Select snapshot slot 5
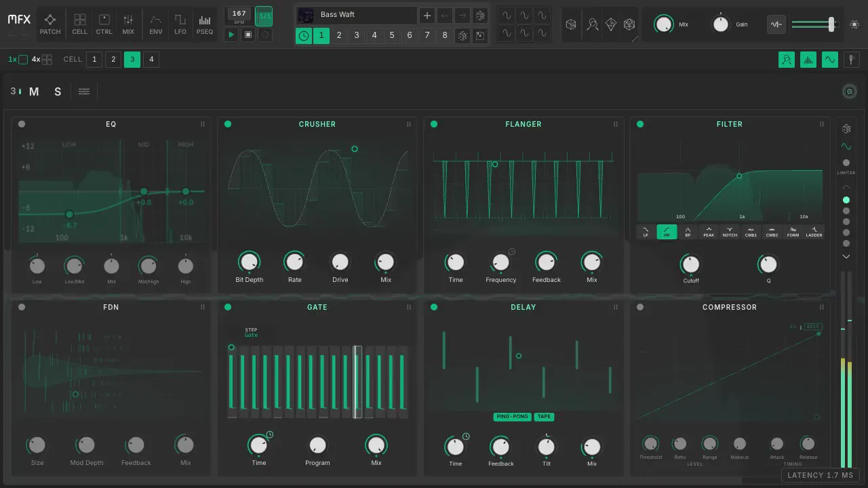The image size is (868, 488). pos(392,35)
